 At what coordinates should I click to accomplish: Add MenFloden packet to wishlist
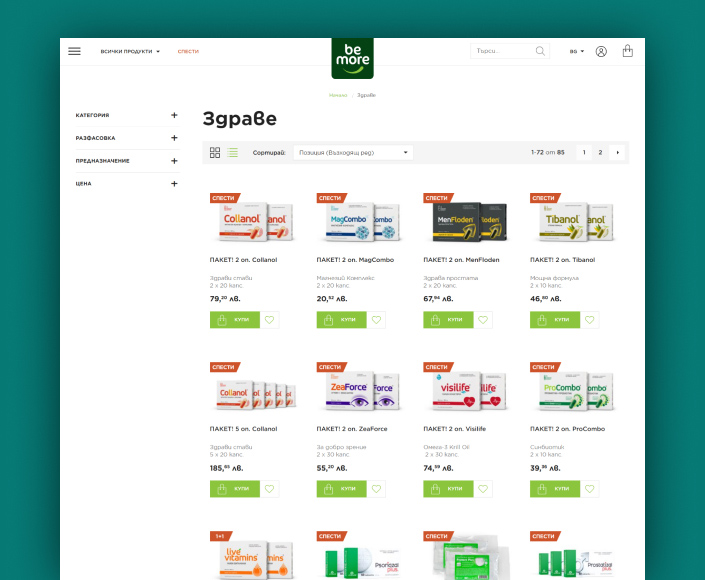pos(483,320)
